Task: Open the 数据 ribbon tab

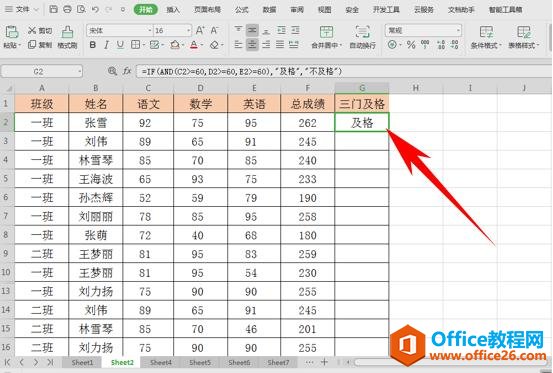Action: [269, 10]
